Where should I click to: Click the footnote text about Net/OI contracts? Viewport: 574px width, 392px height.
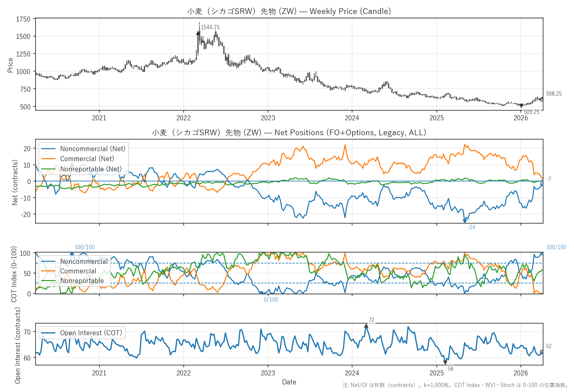(455, 385)
